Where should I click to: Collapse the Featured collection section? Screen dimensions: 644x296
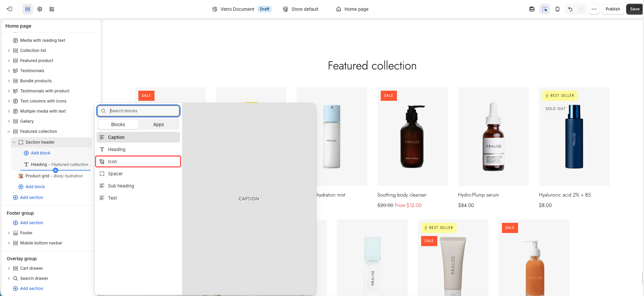point(9,131)
